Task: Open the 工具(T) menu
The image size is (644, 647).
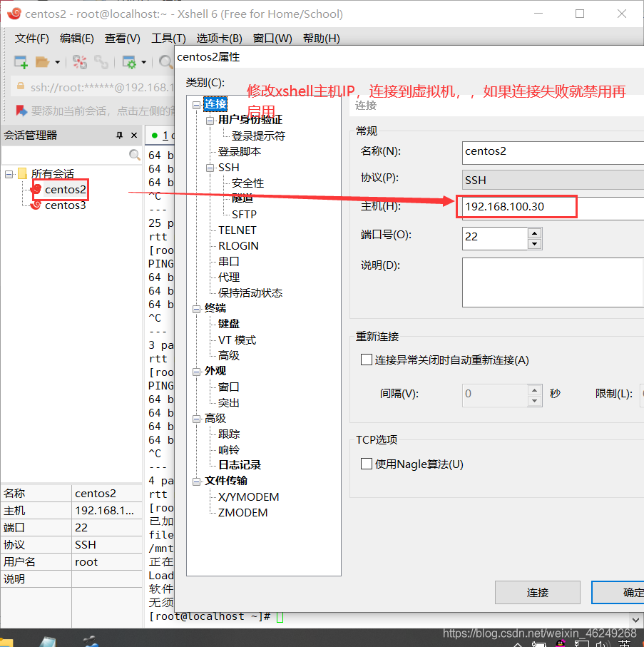Action: [168, 39]
